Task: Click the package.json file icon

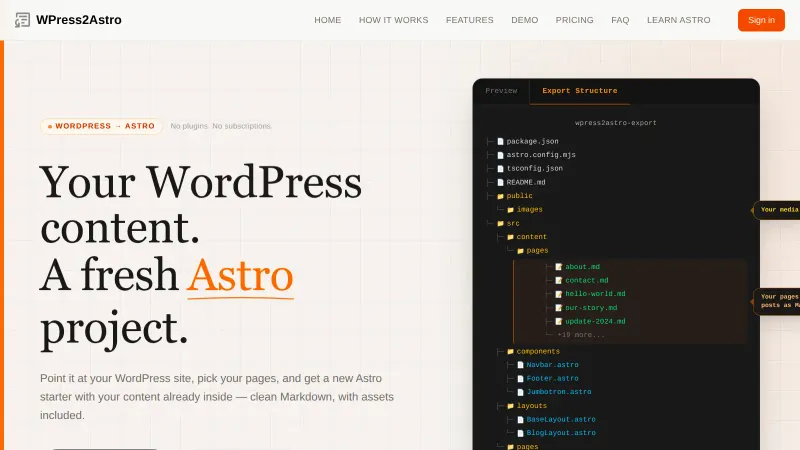Action: [x=501, y=141]
